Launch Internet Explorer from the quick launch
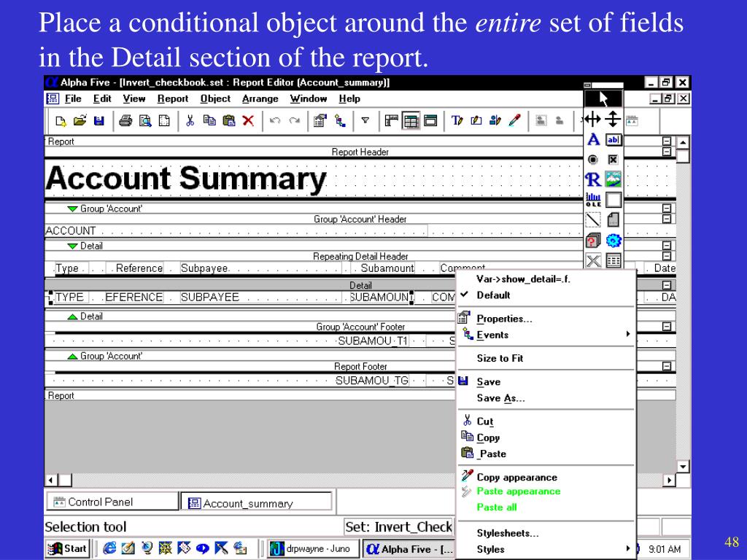The width and height of the screenshot is (747, 560). tap(109, 548)
